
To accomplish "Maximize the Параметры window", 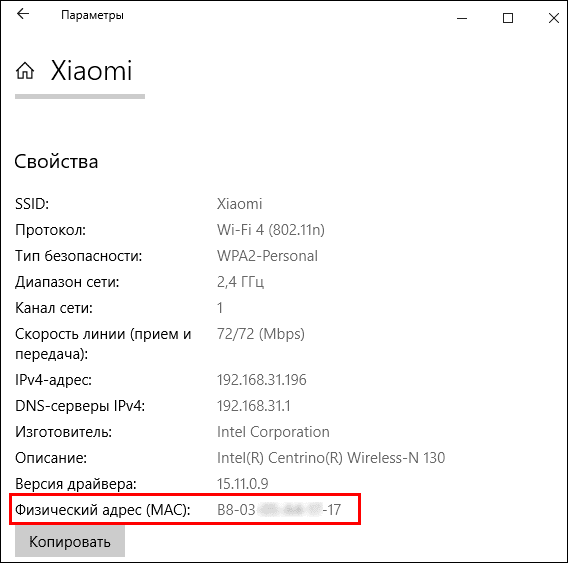I will 508,18.
